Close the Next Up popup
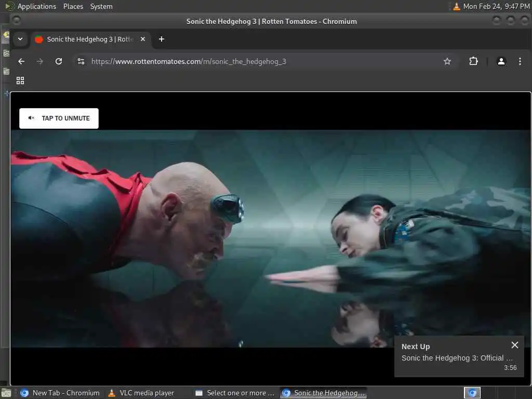Viewport: 532px width, 399px height. coord(514,345)
